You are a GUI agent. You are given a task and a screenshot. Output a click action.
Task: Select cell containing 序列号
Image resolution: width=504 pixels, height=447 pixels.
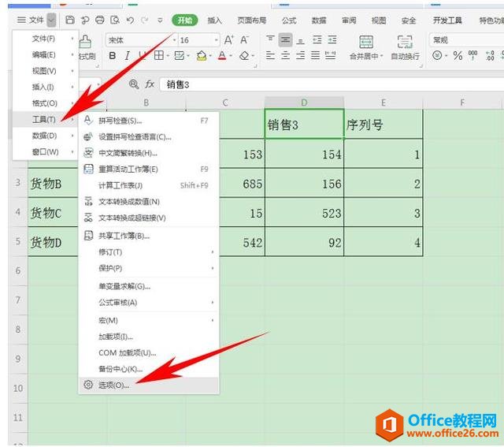384,125
